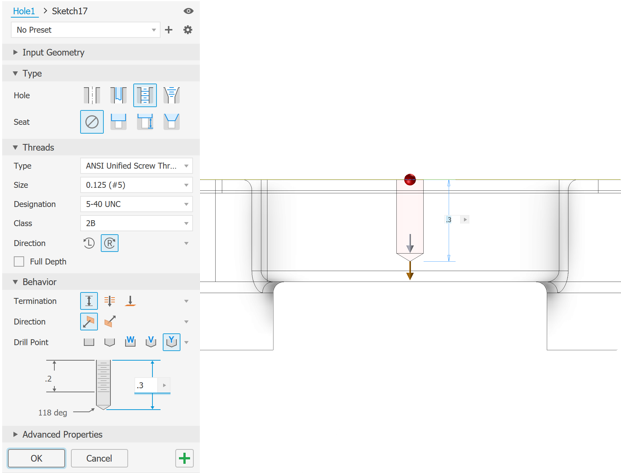The width and height of the screenshot is (621, 474).
Task: Enable the Full Depth checkbox
Action: click(x=19, y=262)
